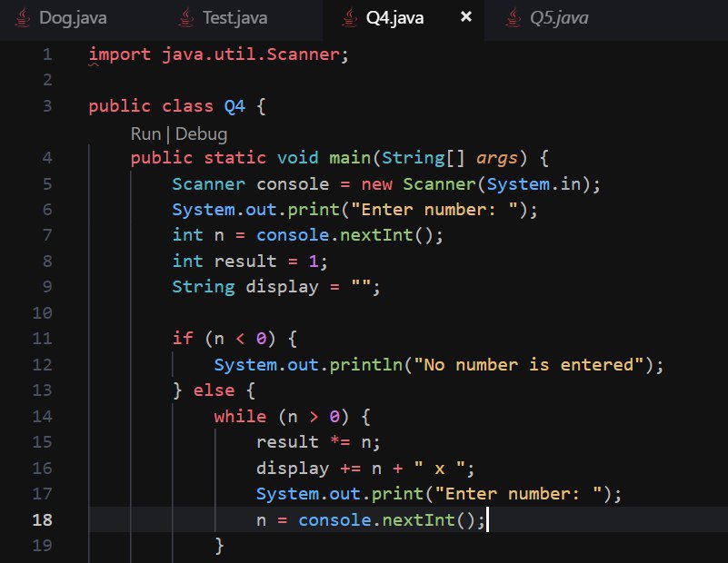The width and height of the screenshot is (728, 563).
Task: Click 'String' type on line 9
Action: 204,287
